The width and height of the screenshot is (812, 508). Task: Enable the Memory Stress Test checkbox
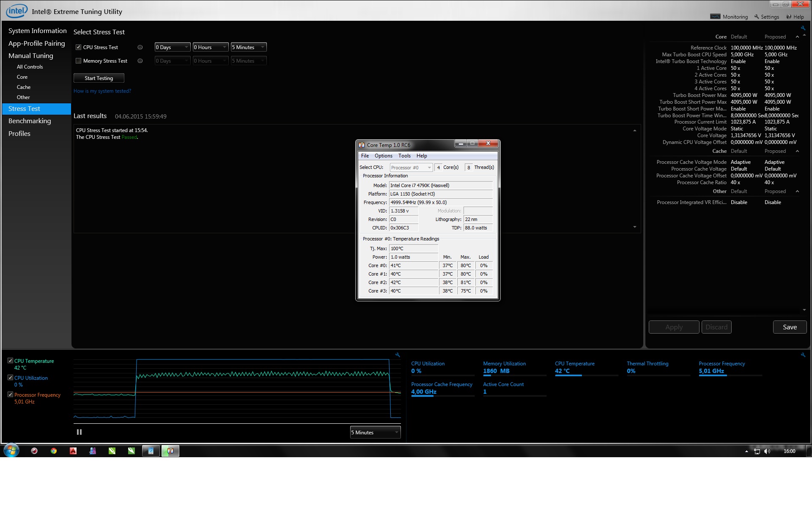click(78, 61)
